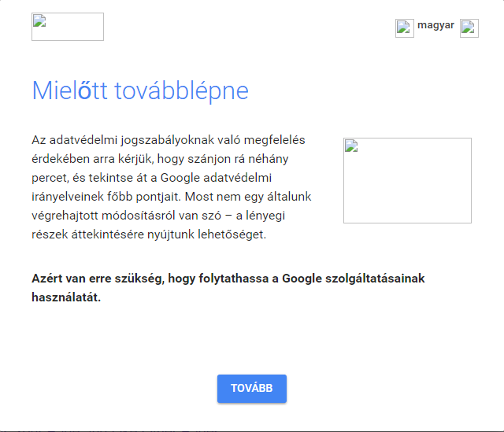Click the bold word "használatát."
The height and width of the screenshot is (432, 504).
[66, 297]
